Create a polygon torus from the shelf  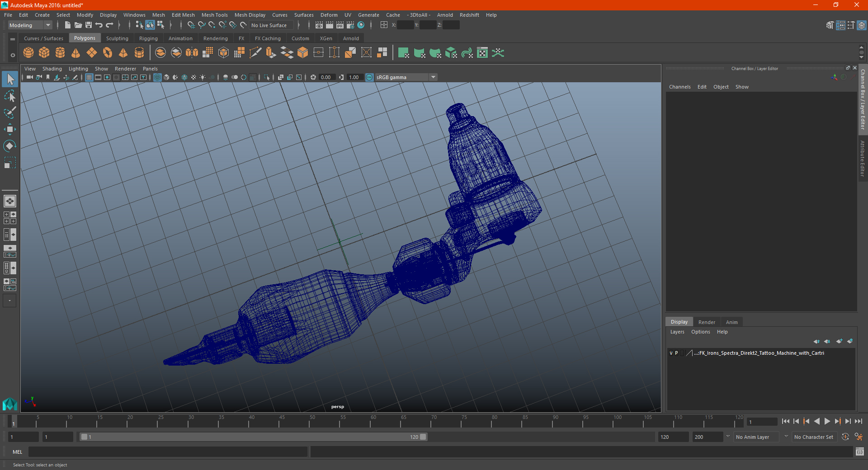pyautogui.click(x=108, y=53)
